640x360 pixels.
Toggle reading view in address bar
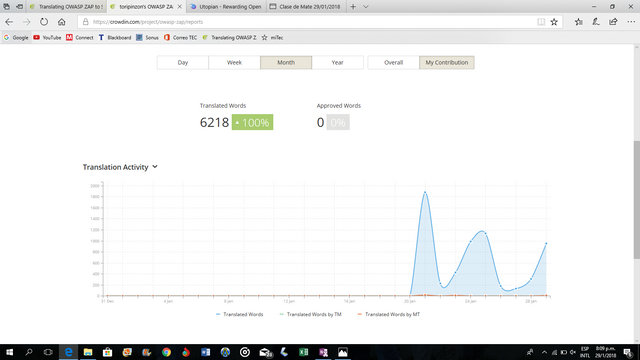541,22
